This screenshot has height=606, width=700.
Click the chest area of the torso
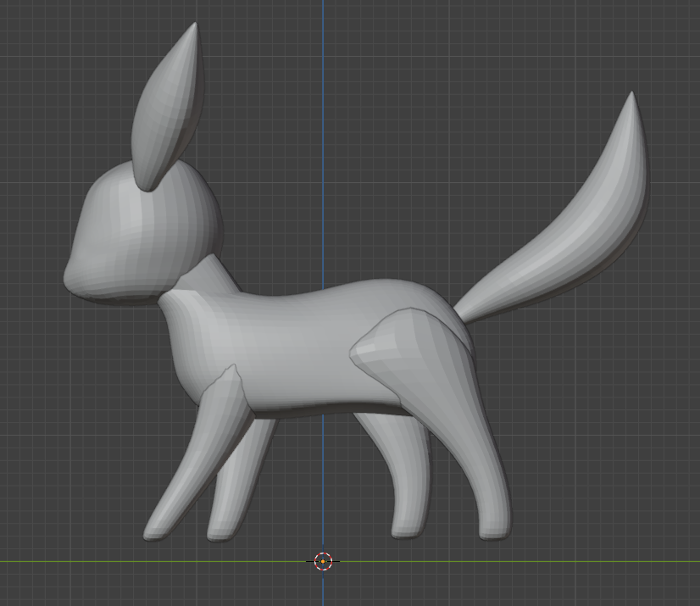pos(191,339)
